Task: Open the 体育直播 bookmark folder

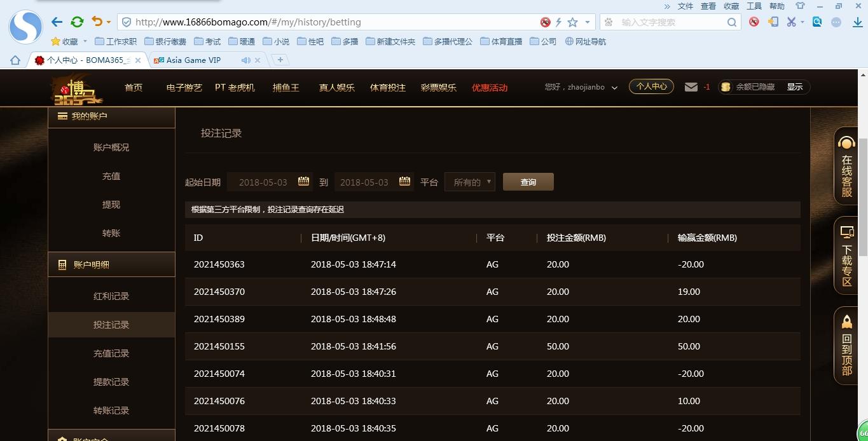Action: click(x=501, y=41)
